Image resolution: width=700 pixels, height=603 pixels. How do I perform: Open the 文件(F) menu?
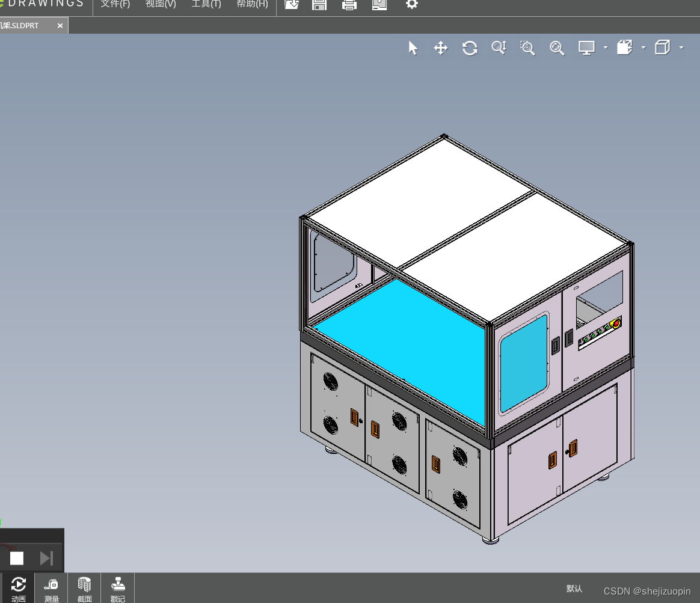[115, 4]
